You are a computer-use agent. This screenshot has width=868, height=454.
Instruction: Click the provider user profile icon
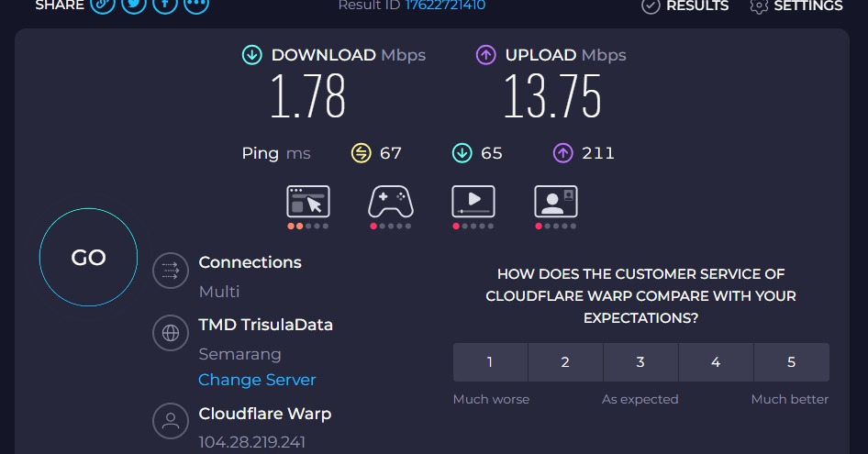click(171, 421)
